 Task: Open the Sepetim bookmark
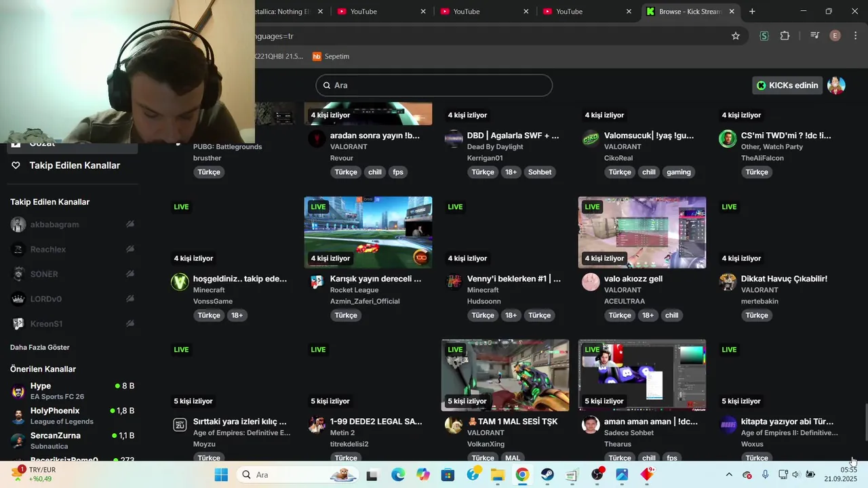click(x=331, y=56)
